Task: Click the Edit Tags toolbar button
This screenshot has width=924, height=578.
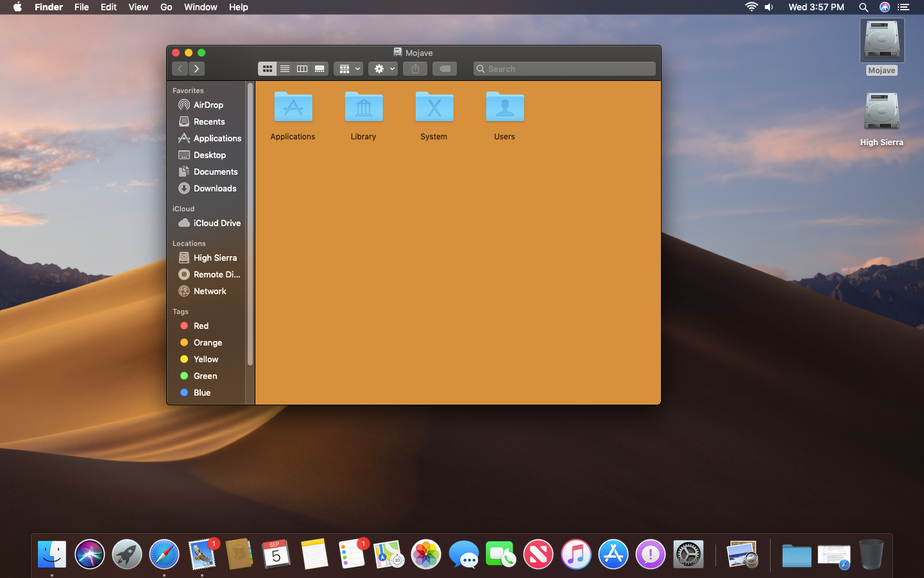Action: (x=445, y=69)
